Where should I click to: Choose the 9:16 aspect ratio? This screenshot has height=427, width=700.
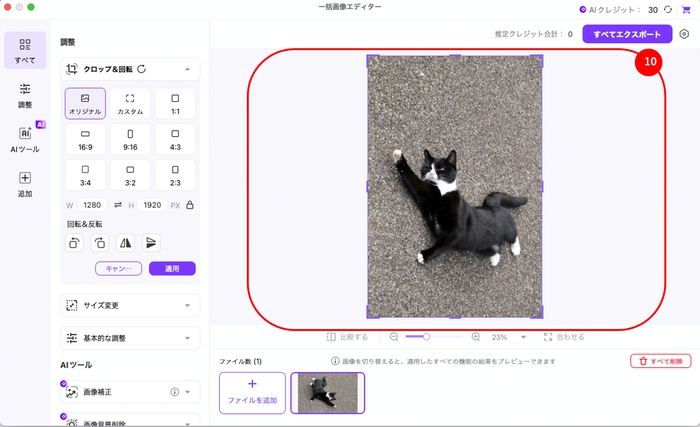[130, 139]
